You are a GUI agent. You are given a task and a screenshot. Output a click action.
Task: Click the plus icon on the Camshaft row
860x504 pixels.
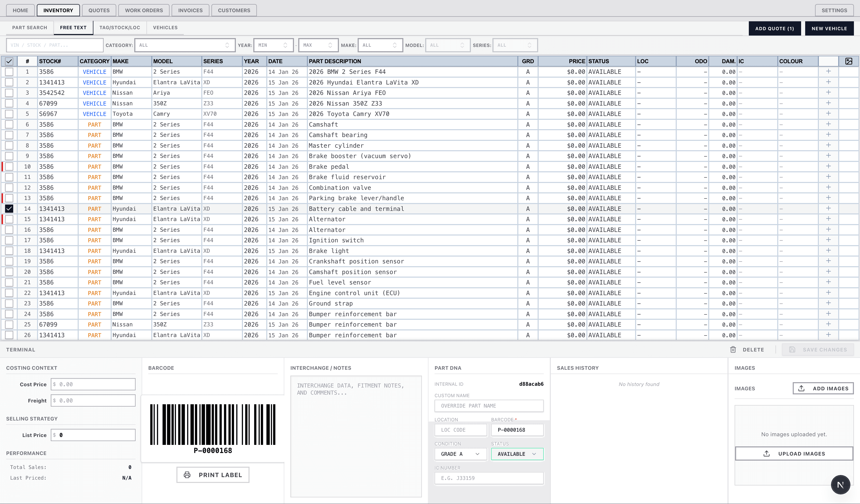coord(828,124)
